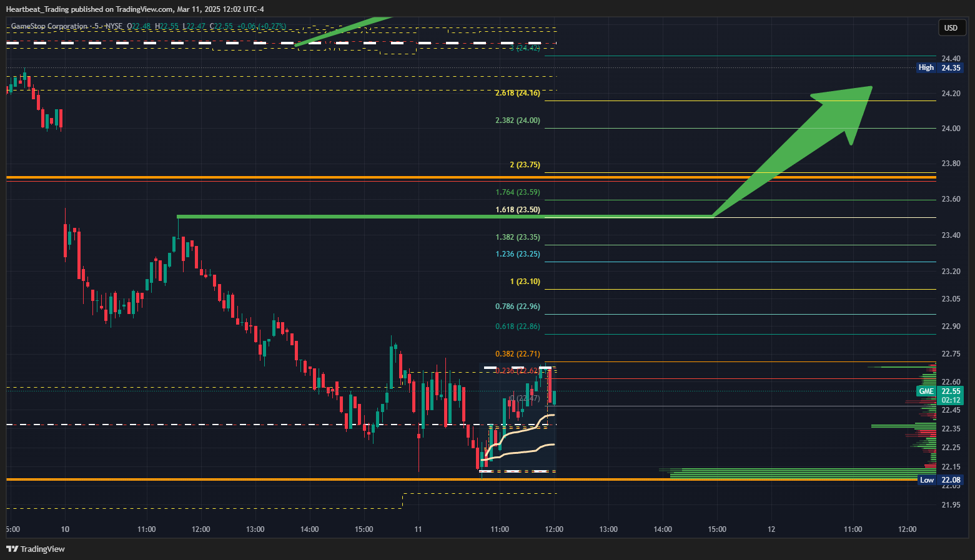Click the 22.15 price scale value
The image size is (975, 560).
[951, 467]
